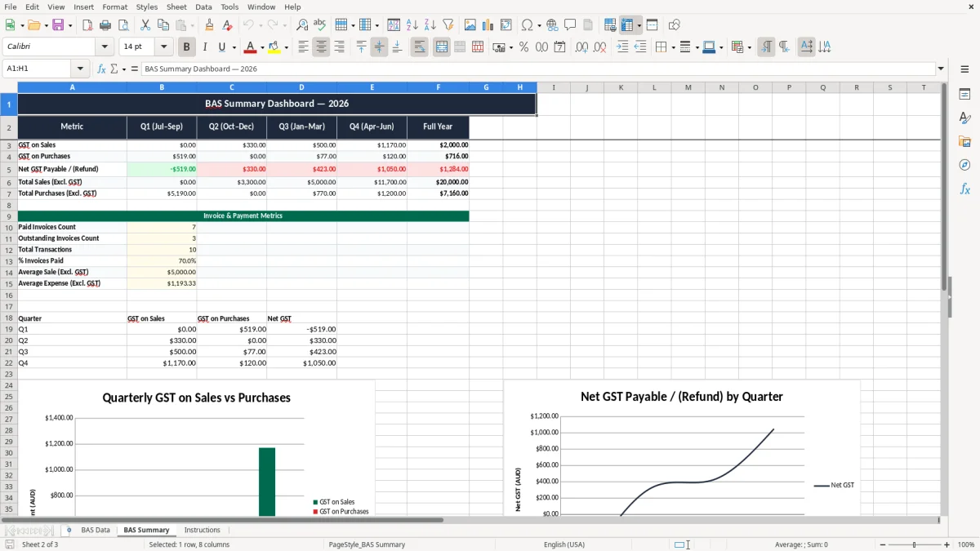Click Sort Descending icon
Screen dimensions: 980x551
(x=430, y=25)
